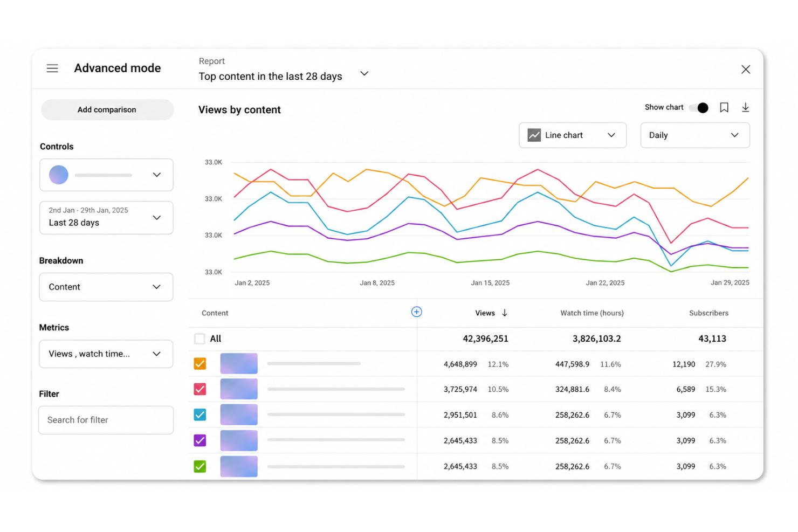Check the All content checkbox
798x532 pixels.
200,338
